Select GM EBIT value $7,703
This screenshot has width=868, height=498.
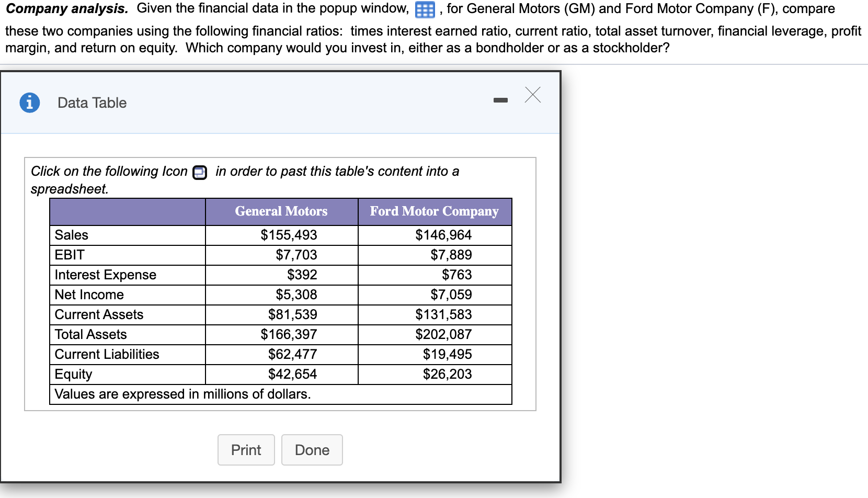coord(296,255)
